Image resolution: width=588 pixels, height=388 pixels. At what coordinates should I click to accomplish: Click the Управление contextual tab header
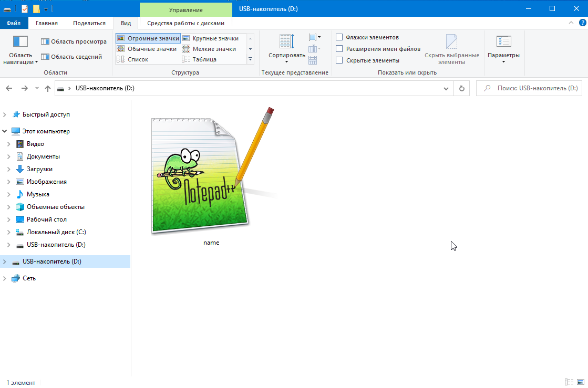click(185, 10)
